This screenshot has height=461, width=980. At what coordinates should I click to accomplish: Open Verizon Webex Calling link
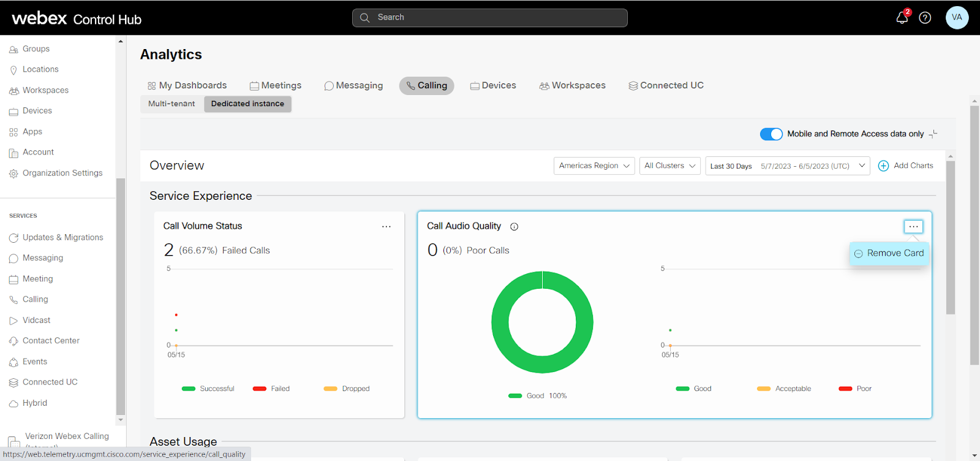[x=67, y=436]
